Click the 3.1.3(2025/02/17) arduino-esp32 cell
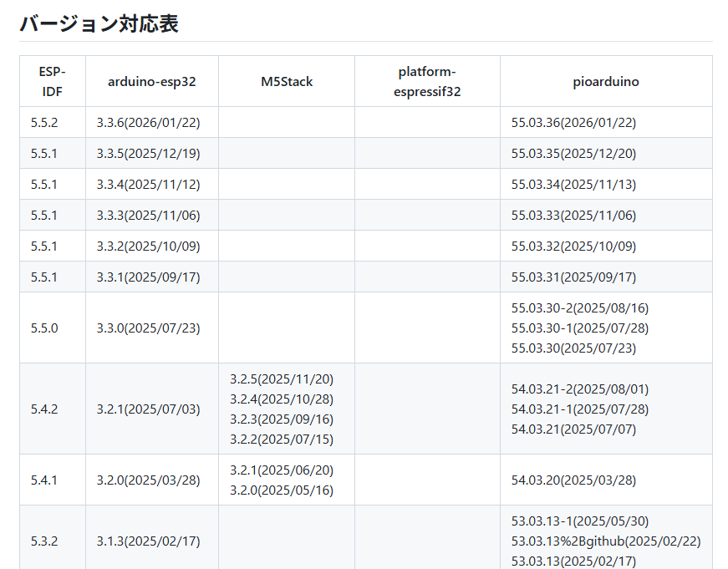Image resolution: width=728 pixels, height=569 pixels. (148, 541)
